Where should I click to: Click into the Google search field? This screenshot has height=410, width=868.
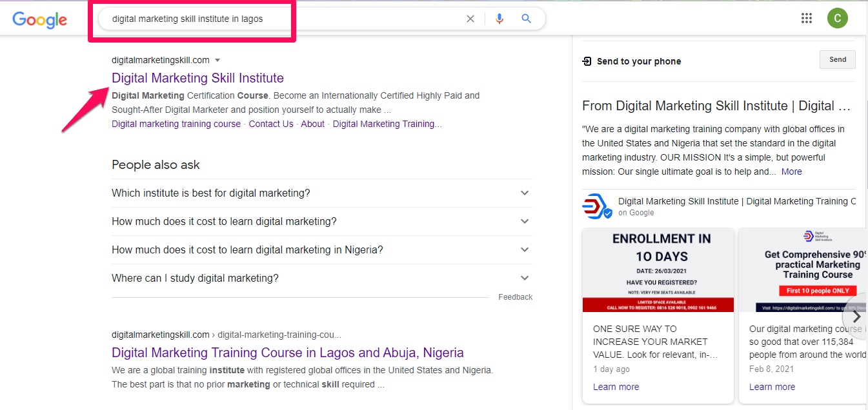284,19
